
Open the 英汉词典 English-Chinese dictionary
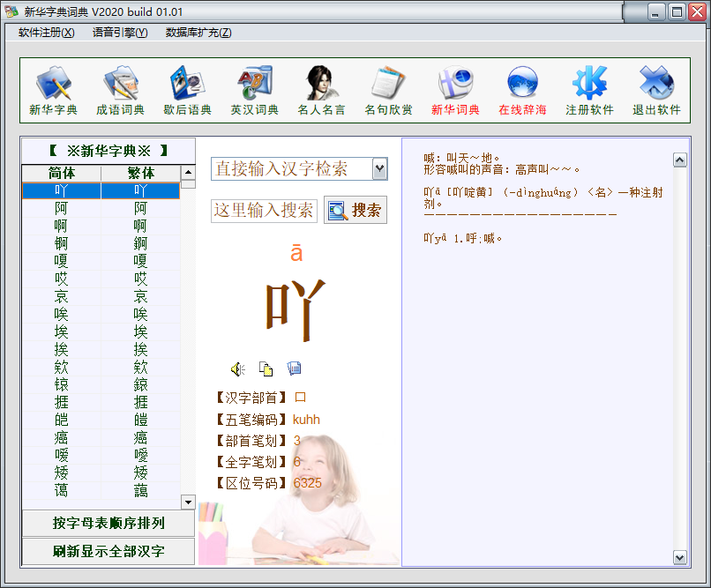(x=254, y=91)
